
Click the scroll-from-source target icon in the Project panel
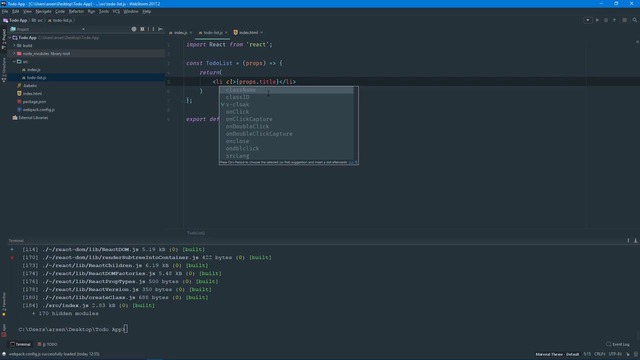(134, 29)
